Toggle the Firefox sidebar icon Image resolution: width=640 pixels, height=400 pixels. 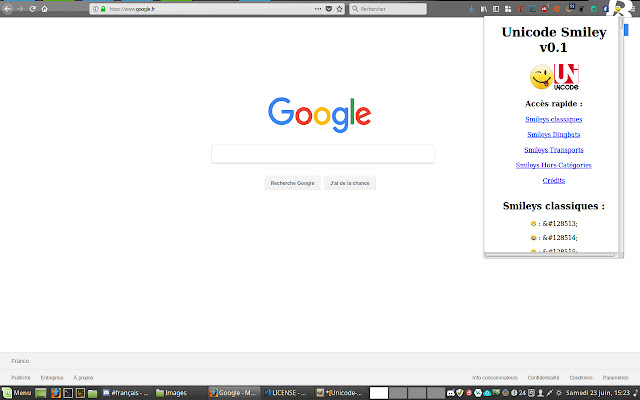496,9
